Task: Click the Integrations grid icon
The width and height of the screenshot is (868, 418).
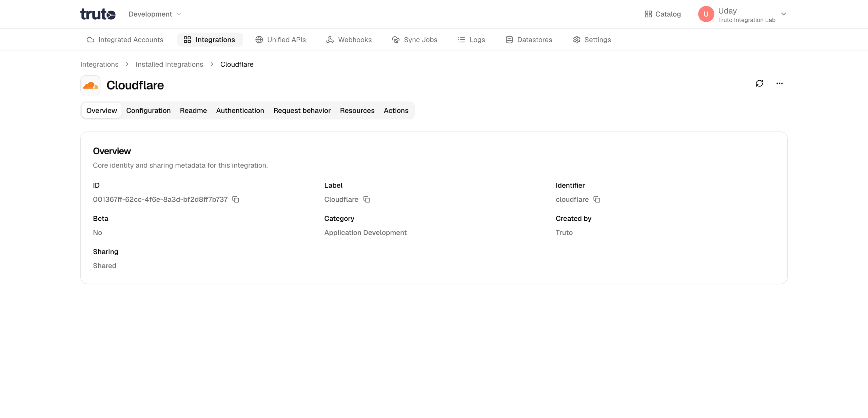Action: [x=187, y=40]
